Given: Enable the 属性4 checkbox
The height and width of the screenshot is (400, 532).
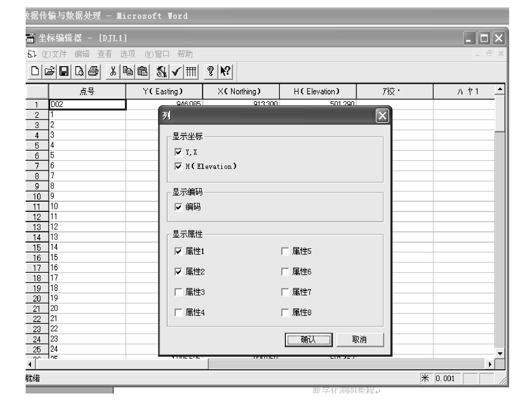Looking at the screenshot, I should click(x=178, y=312).
